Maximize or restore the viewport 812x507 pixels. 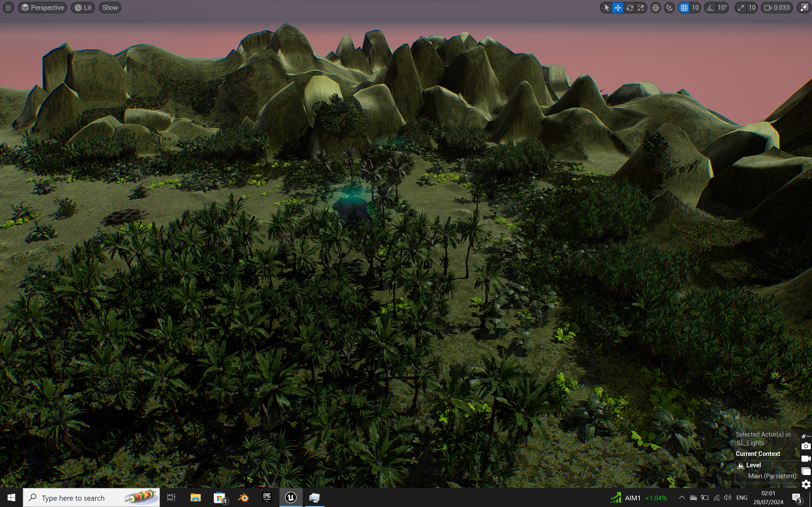(804, 7)
